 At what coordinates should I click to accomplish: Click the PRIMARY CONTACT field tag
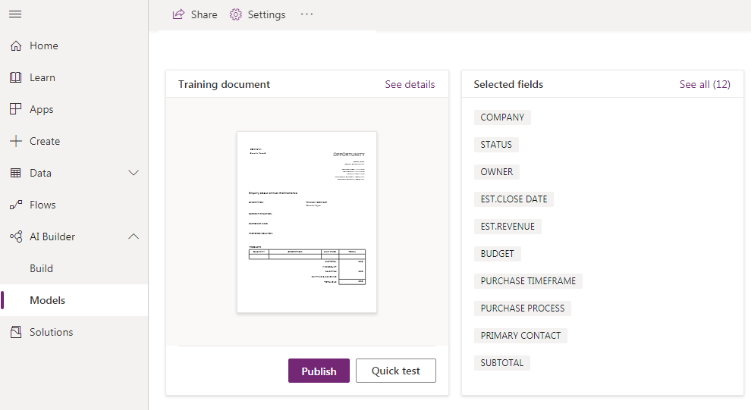[x=520, y=336]
